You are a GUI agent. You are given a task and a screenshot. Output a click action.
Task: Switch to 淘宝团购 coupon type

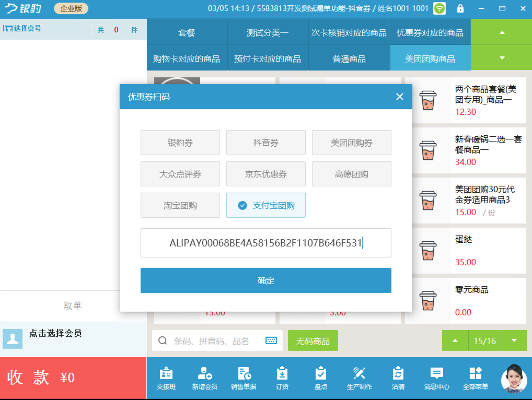180,205
